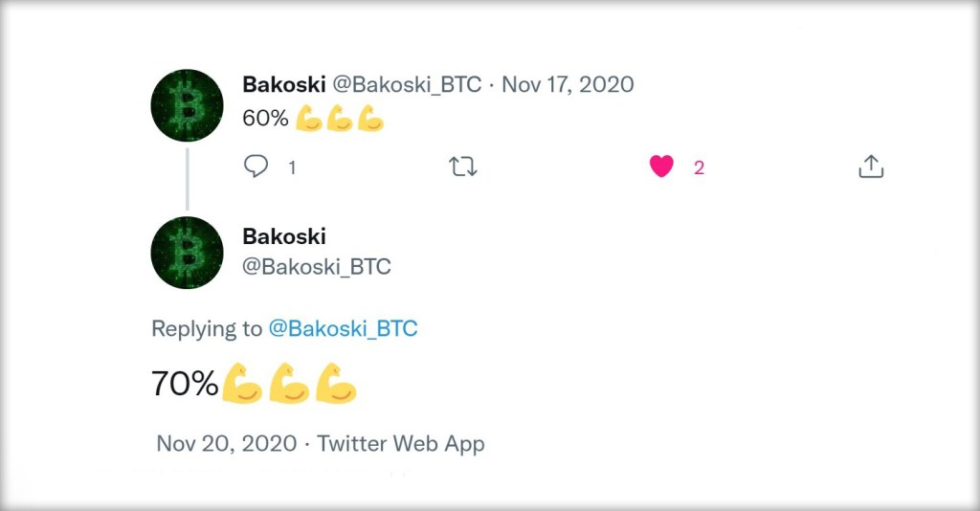Viewport: 980px width, 511px height.
Task: Unlike the tweet via pink heart icon
Action: pyautogui.click(x=661, y=167)
